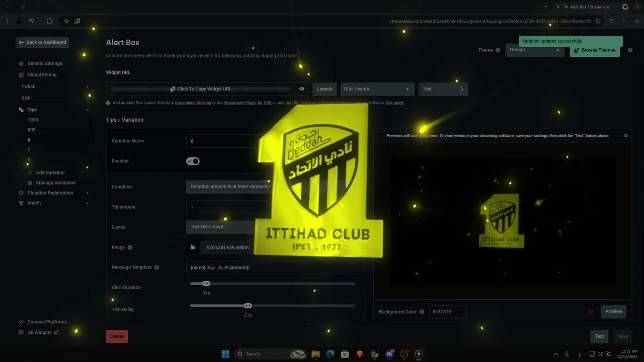Open the Kick section
This screenshot has height=362, width=644.
pos(26,98)
